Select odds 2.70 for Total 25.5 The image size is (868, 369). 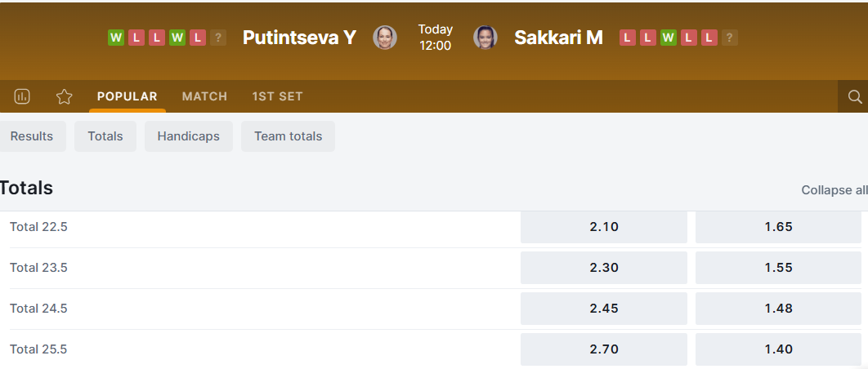pos(604,349)
